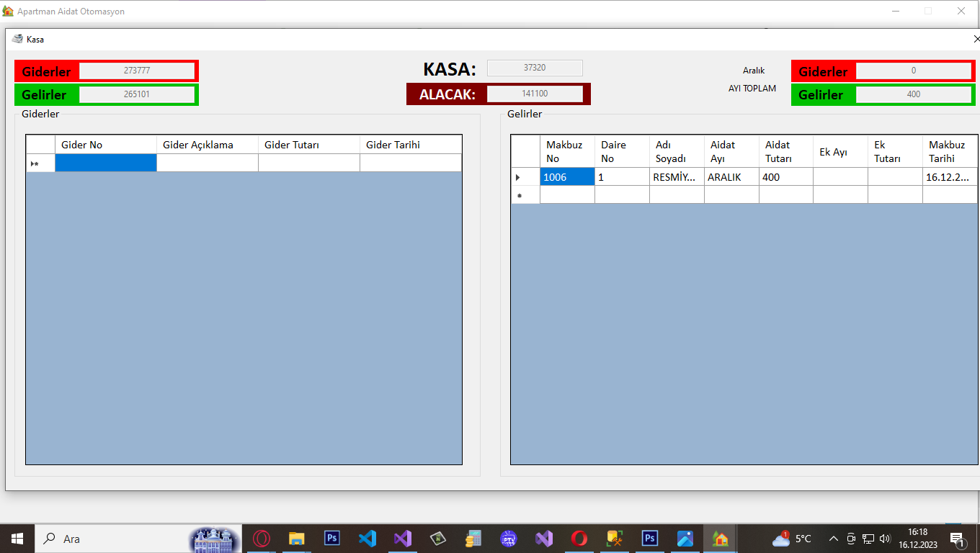Close the Kasa window
Screen dimensions: 980x553
tap(976, 39)
